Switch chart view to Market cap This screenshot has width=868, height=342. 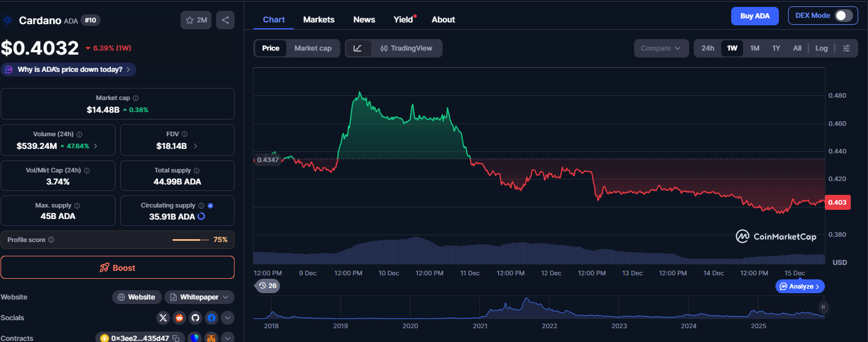(x=312, y=48)
